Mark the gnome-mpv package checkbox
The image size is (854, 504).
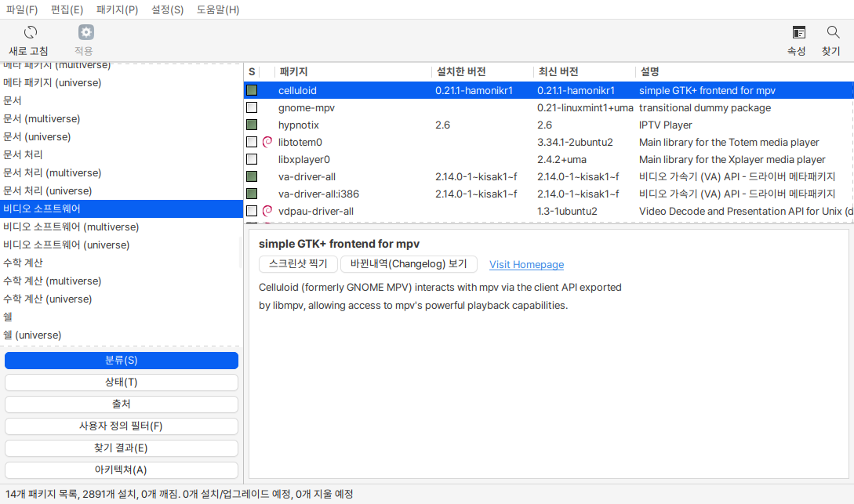[x=252, y=107]
